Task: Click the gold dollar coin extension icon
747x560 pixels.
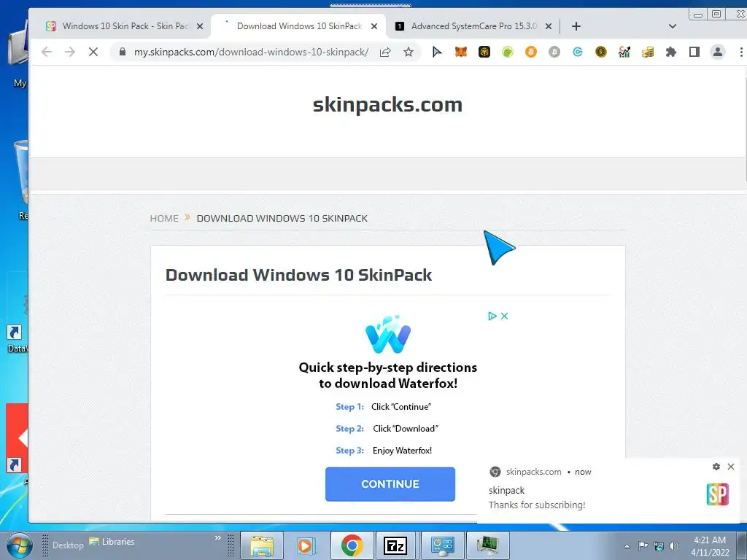Action: click(601, 52)
